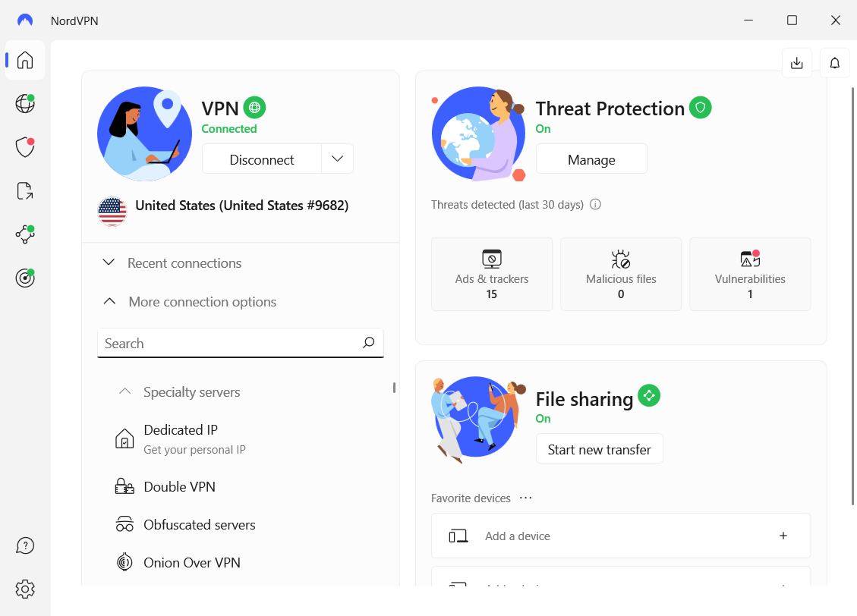Open Threat Protection via the shield sidebar icon
857x616 pixels.
pos(25,147)
